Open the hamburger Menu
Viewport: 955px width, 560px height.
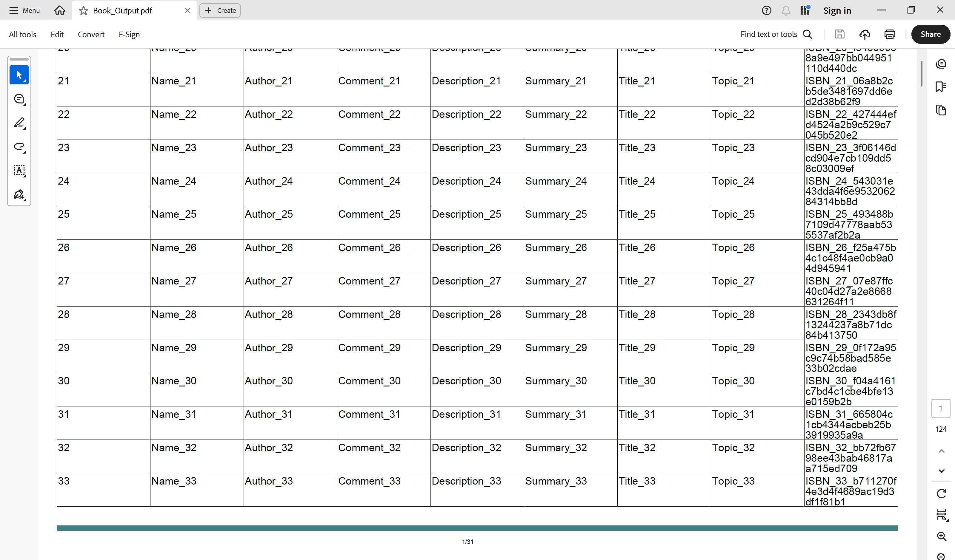(x=24, y=10)
